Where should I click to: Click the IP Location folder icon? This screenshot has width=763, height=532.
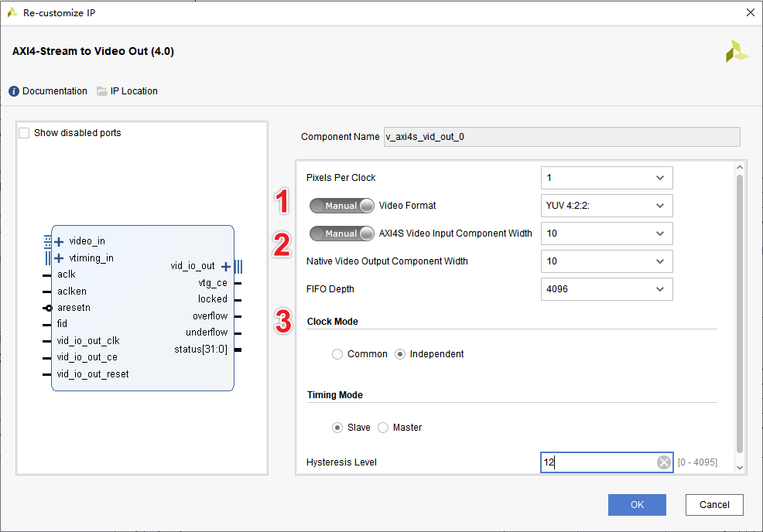(102, 91)
